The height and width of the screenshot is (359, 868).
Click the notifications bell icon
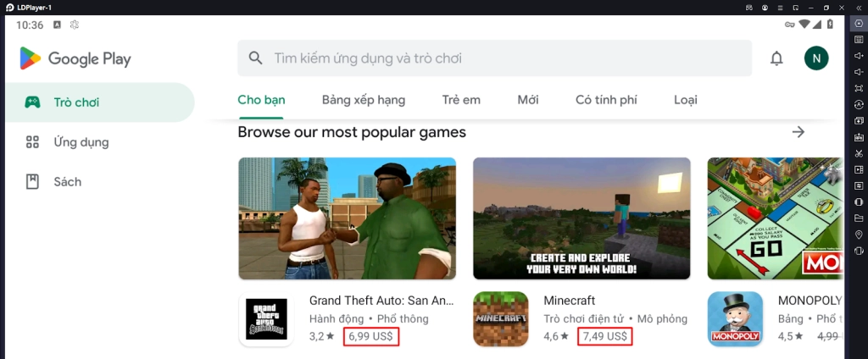tap(776, 58)
